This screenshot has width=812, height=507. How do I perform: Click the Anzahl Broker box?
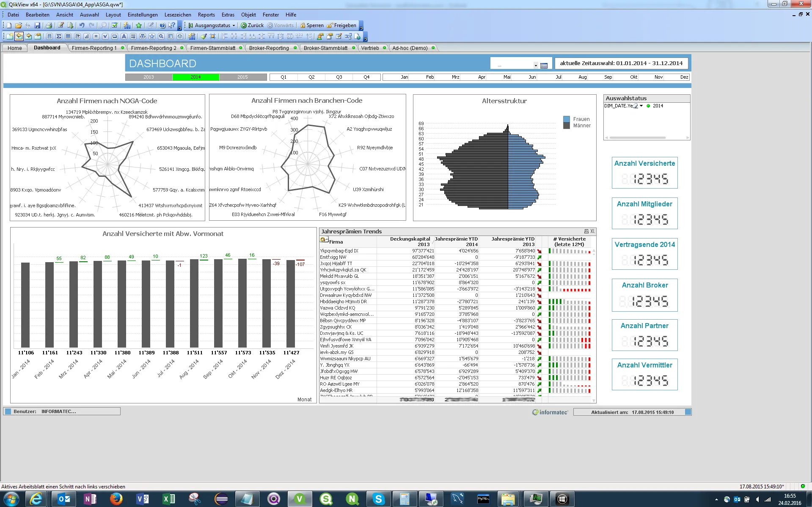tap(645, 295)
